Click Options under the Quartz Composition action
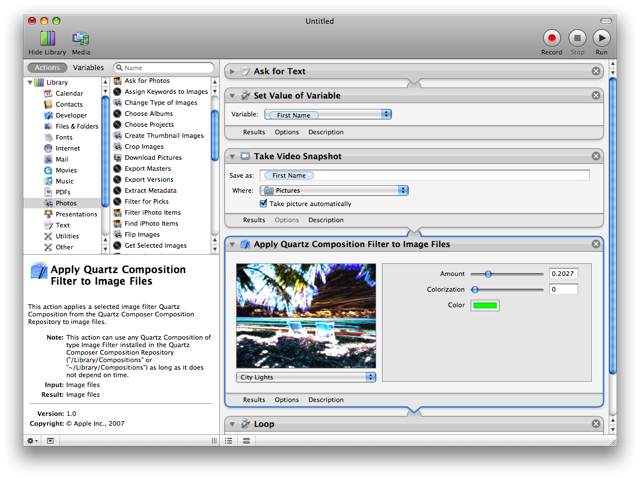This screenshot has width=640, height=478. (x=287, y=400)
